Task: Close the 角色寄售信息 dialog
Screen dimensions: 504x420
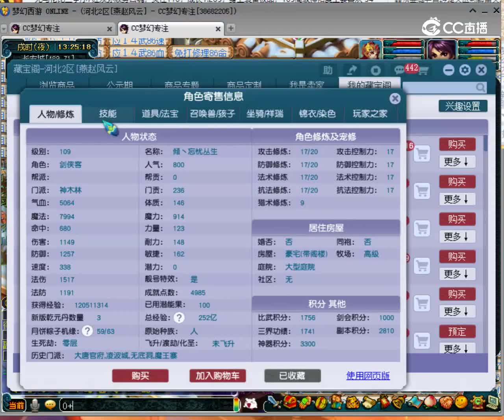Action: click(395, 98)
